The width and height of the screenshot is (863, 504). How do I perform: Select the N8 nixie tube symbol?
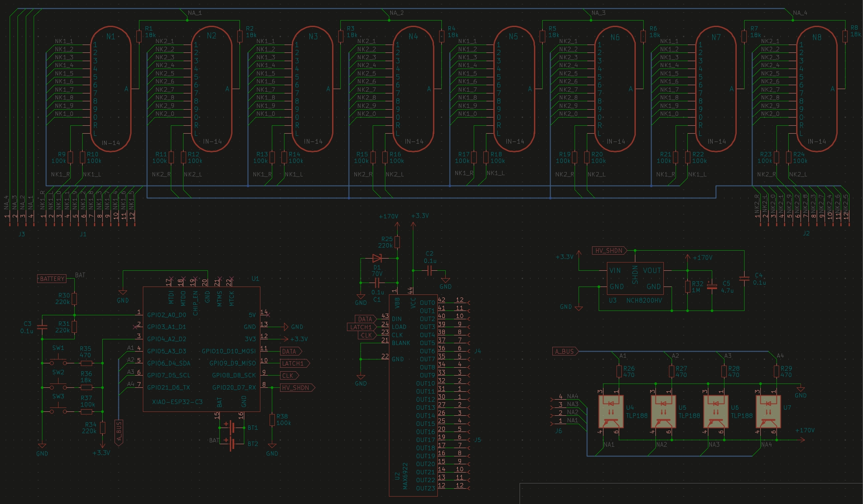(816, 90)
